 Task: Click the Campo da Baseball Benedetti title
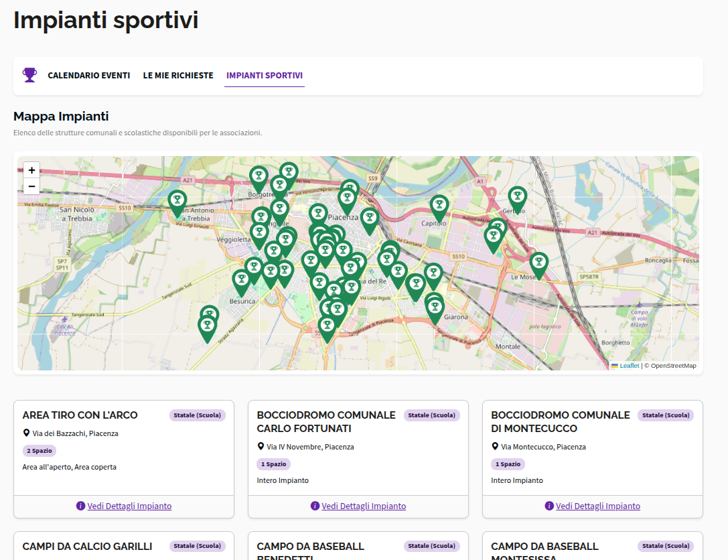coord(310,551)
